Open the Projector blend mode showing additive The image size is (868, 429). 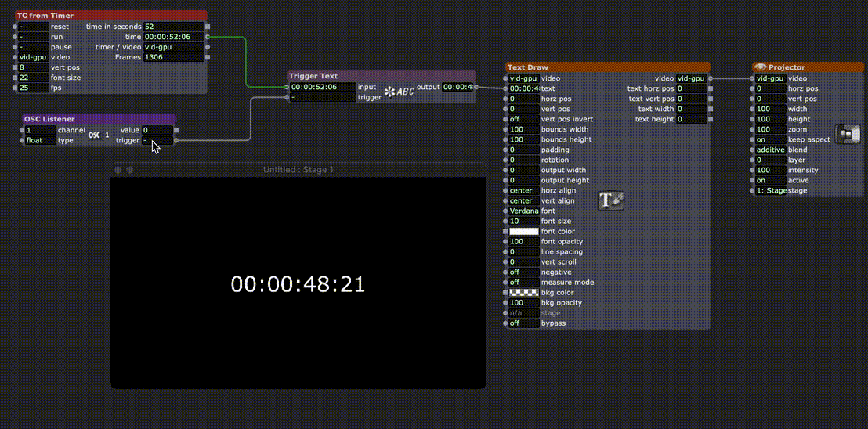(x=769, y=150)
